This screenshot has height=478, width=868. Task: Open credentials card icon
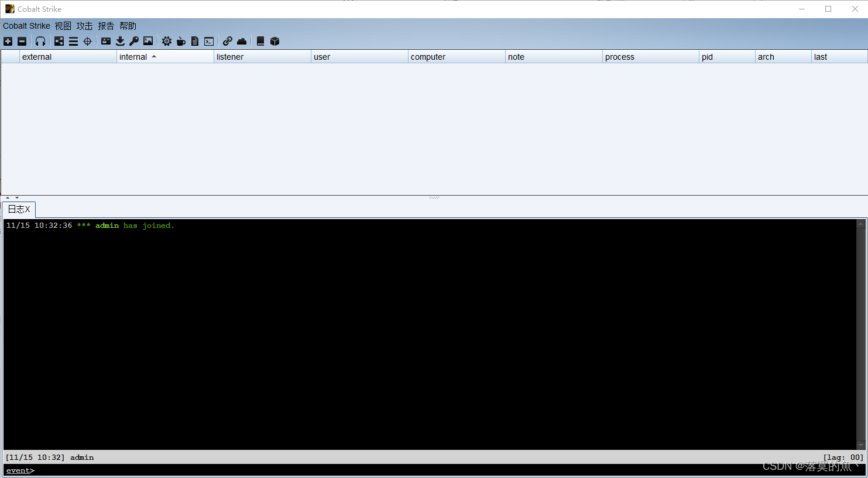[106, 41]
